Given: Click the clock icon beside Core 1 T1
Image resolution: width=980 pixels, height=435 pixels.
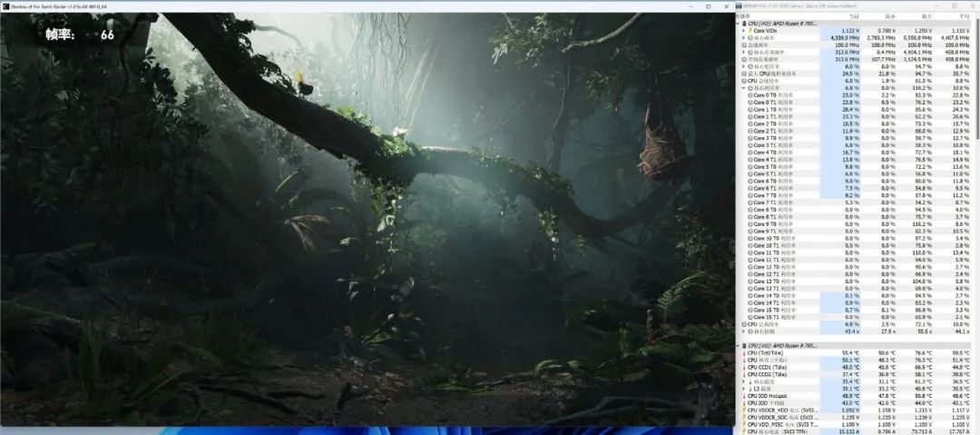Looking at the screenshot, I should tap(750, 116).
